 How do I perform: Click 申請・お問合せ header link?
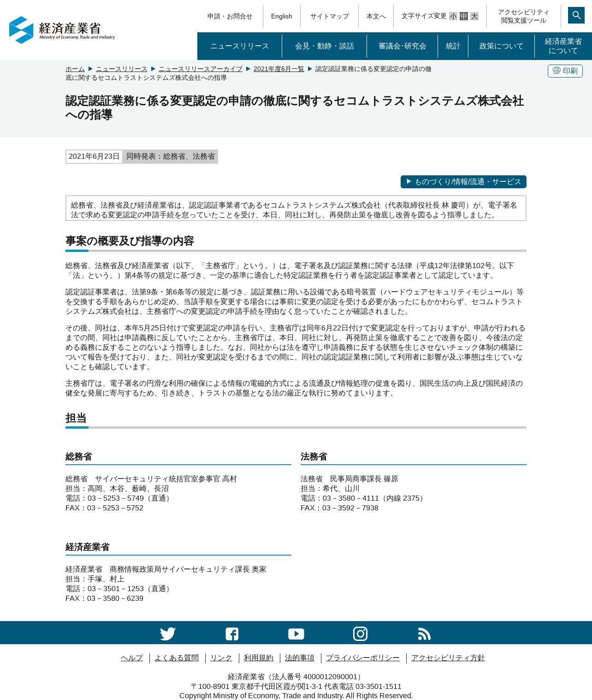tap(230, 16)
